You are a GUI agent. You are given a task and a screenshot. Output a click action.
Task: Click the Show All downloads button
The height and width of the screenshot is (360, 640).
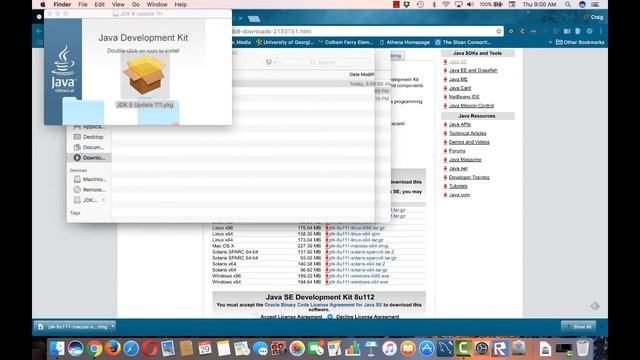click(578, 327)
